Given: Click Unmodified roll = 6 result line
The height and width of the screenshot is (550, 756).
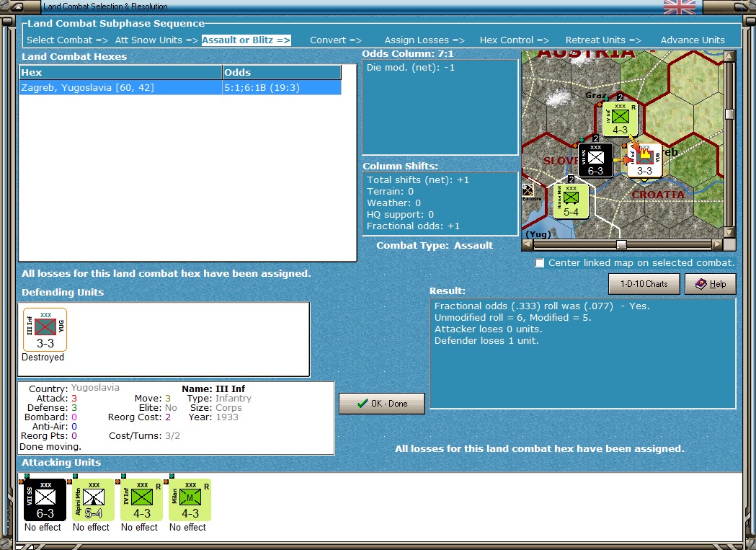Looking at the screenshot, I should [x=512, y=317].
